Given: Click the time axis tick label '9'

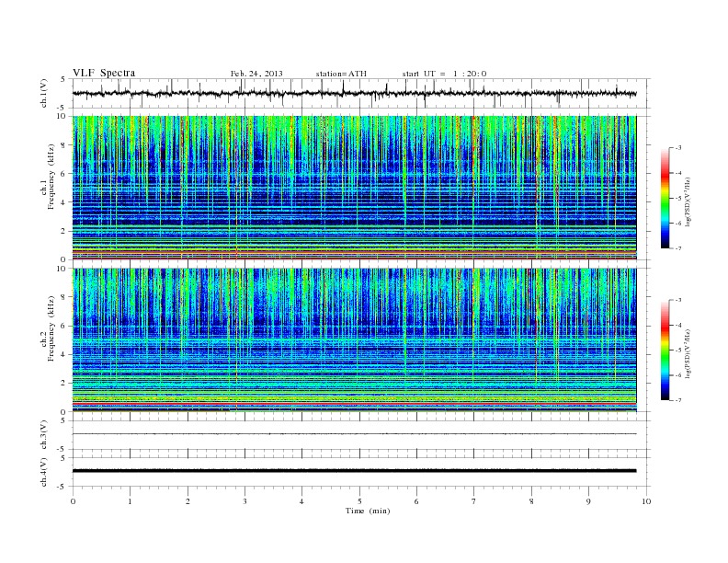Looking at the screenshot, I should coord(588,501).
